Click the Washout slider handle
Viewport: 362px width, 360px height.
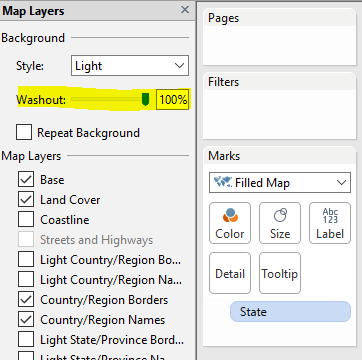tap(145, 99)
